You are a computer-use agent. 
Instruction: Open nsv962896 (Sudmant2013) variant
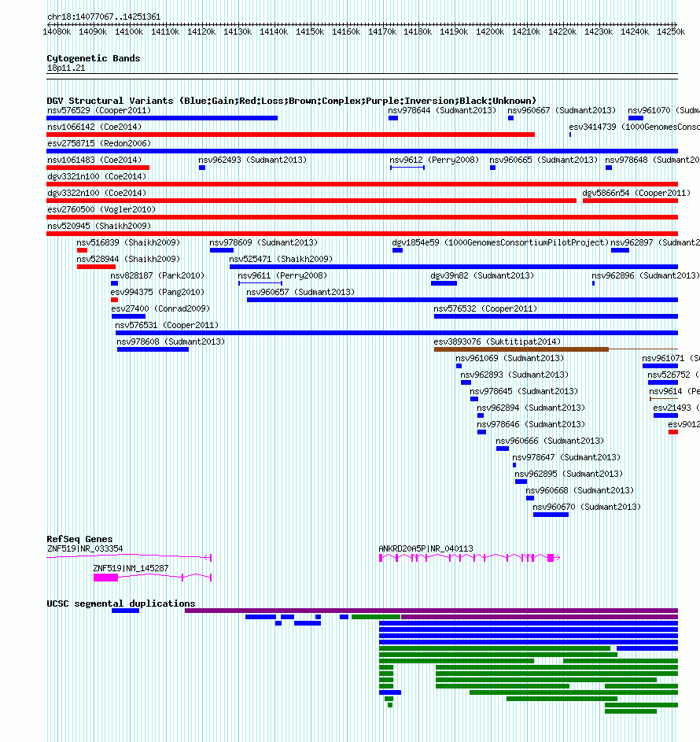click(x=645, y=275)
